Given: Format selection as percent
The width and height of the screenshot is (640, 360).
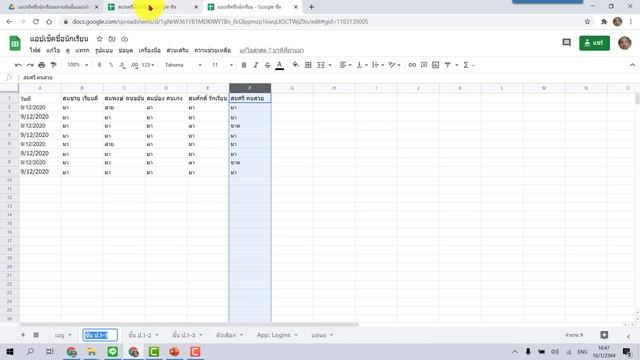Looking at the screenshot, I should [111, 65].
